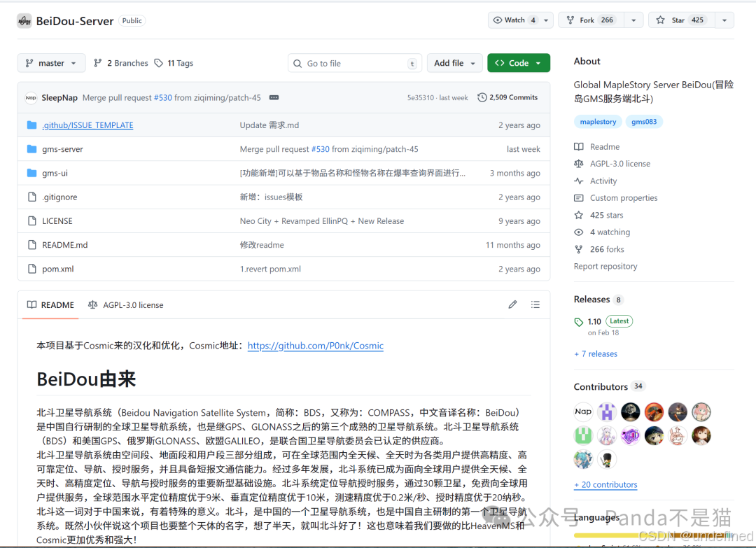Click the Languages color bar

(x=653, y=535)
